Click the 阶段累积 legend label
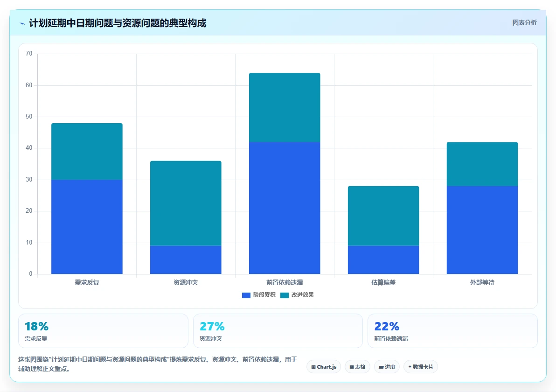 point(264,295)
